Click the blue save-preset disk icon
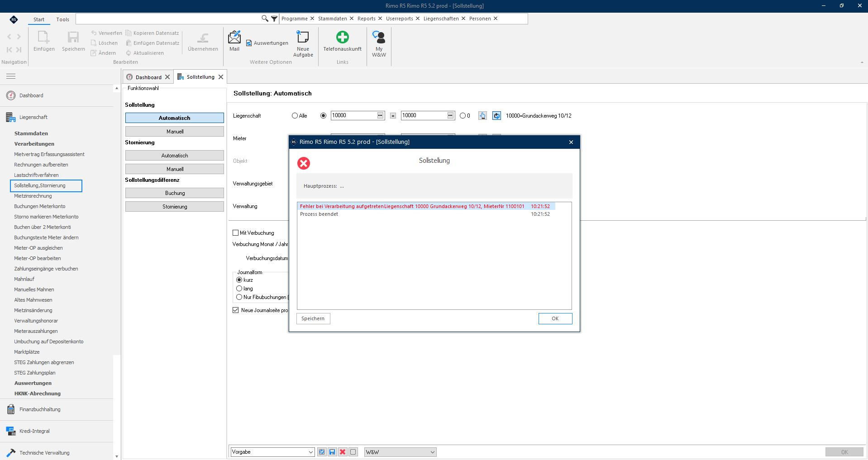Viewport: 868px width, 460px height. coord(332,452)
